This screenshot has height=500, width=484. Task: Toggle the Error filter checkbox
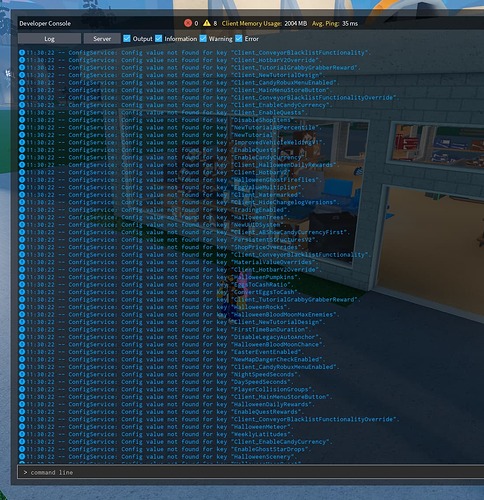point(239,39)
